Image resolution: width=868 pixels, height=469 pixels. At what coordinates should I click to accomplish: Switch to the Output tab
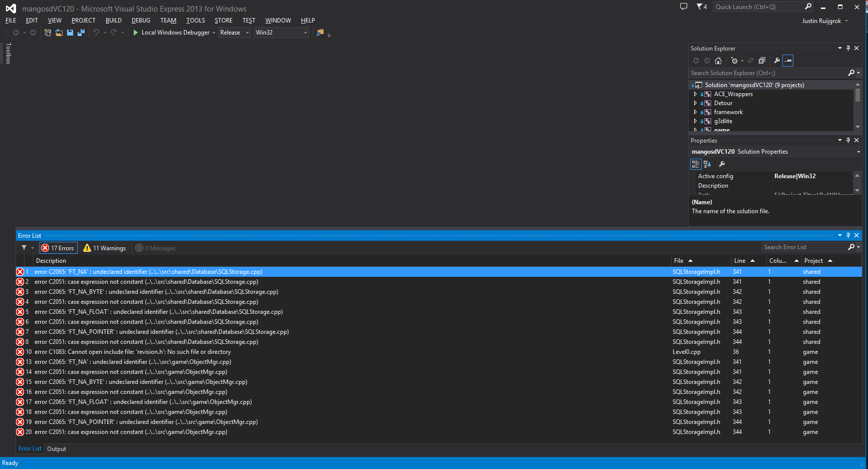[x=57, y=449]
